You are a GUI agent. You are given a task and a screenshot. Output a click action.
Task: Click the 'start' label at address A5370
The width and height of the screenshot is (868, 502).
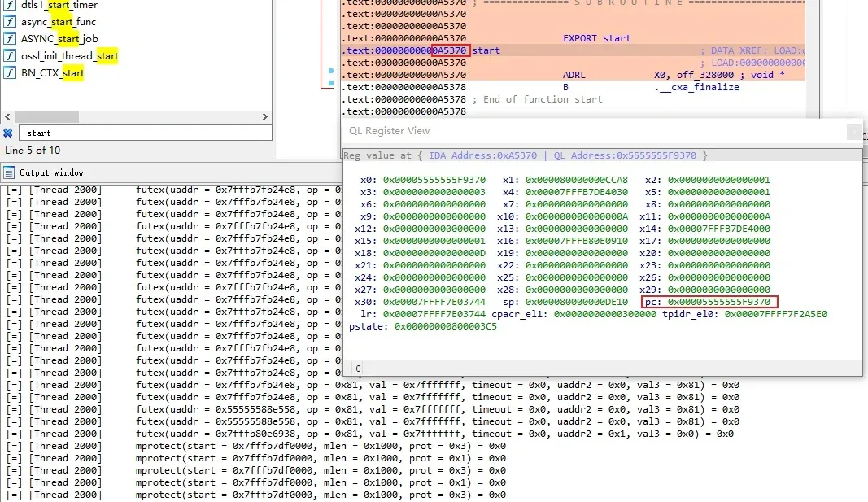click(x=486, y=50)
